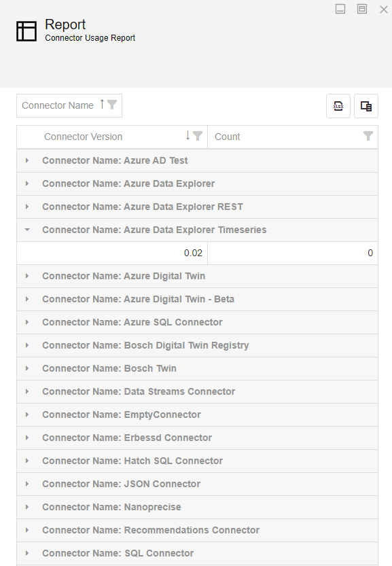Click the descending sort arrow on Connector Version

coord(190,136)
